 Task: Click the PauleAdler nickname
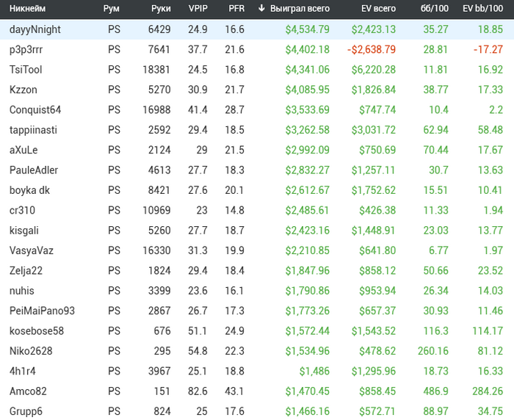tap(34, 170)
